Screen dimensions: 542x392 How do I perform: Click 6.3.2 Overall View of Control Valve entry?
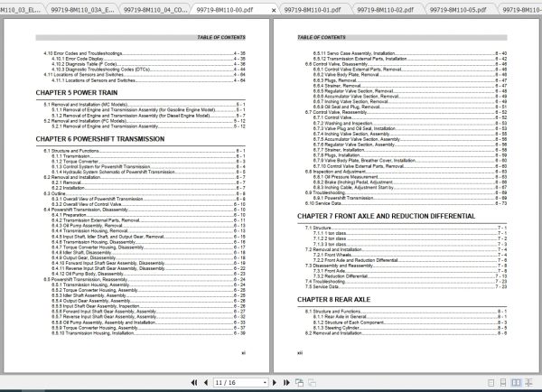148,204
